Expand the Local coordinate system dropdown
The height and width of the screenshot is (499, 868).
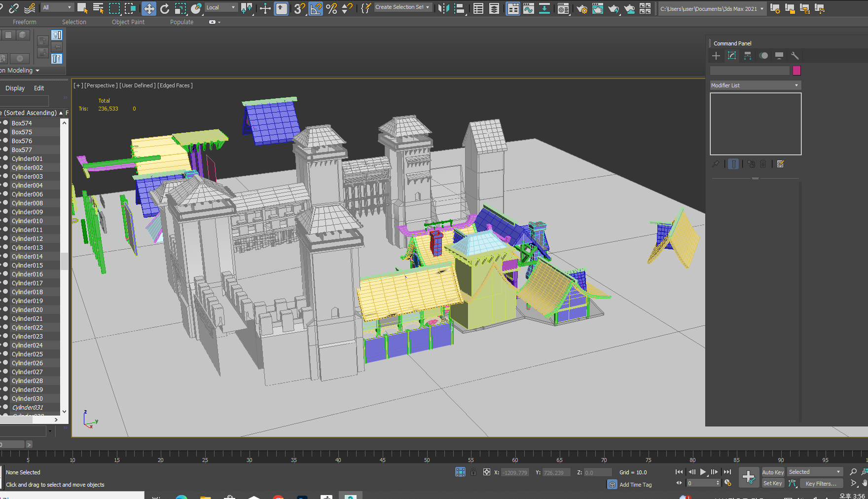pos(220,7)
